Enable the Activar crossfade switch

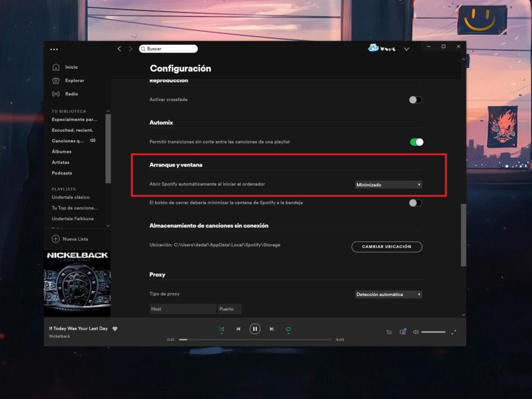(x=416, y=100)
